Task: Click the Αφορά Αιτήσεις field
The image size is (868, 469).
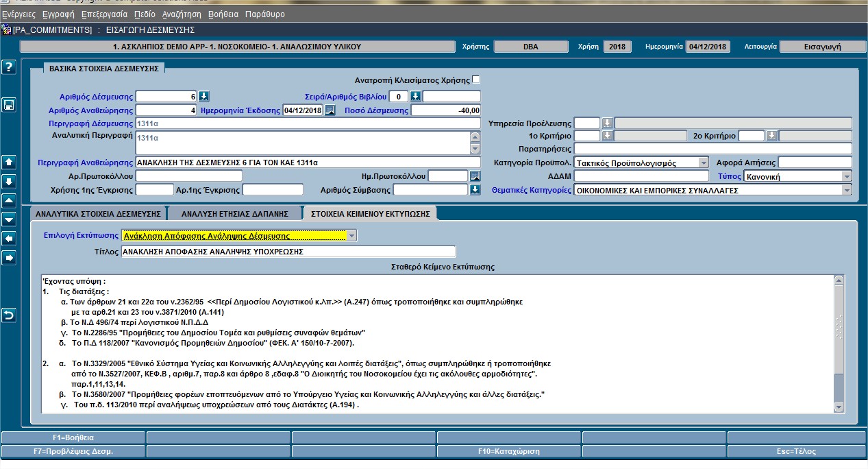Action: [815, 163]
